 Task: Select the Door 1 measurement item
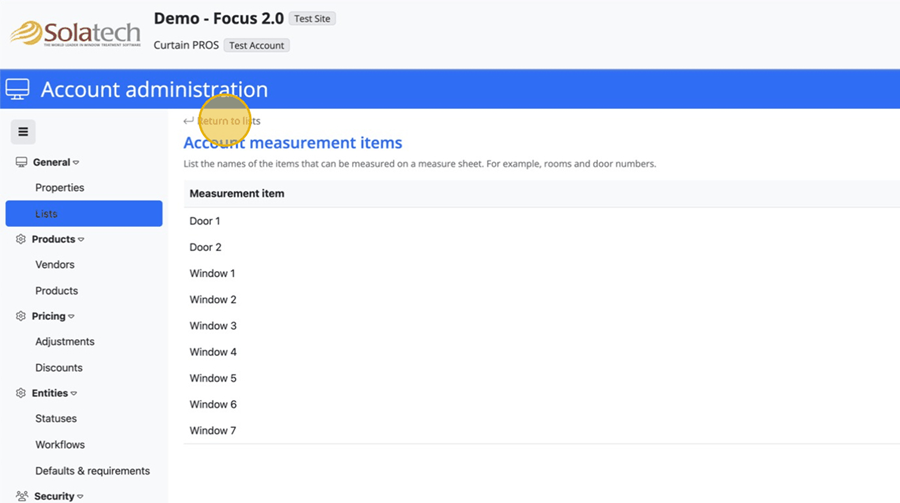click(x=205, y=221)
